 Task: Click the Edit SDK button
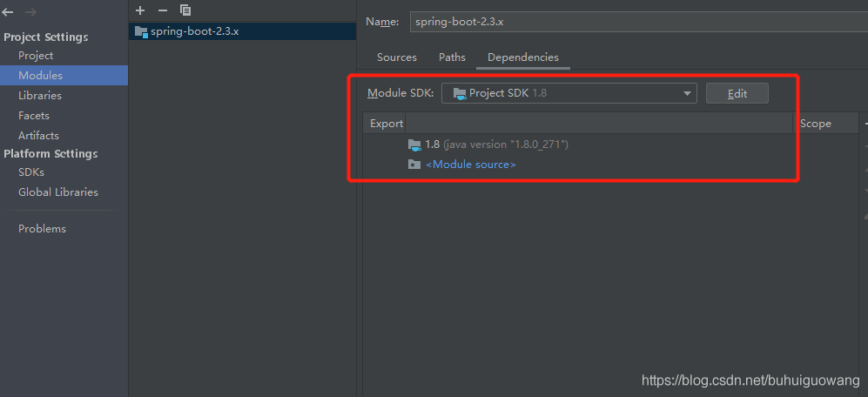point(737,93)
